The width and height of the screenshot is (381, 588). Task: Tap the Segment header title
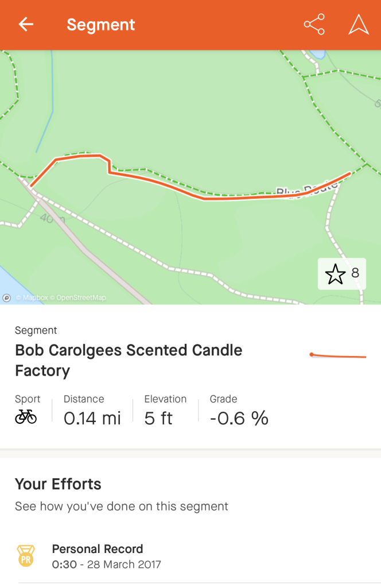[x=100, y=25]
